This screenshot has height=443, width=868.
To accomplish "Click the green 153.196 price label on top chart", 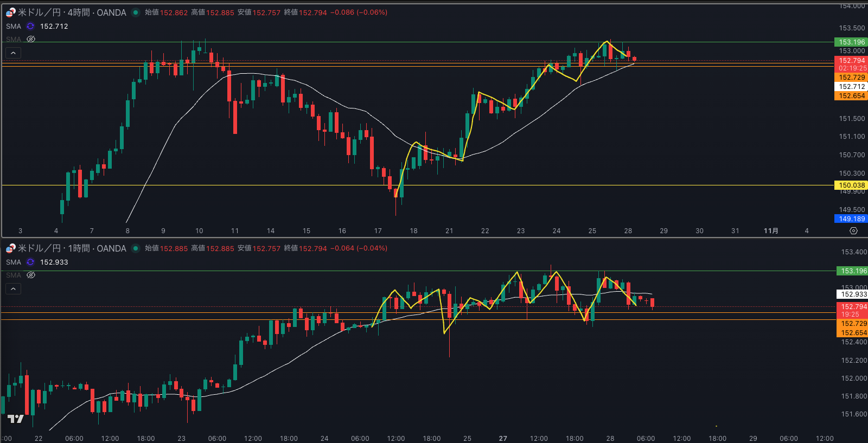I will tap(851, 42).
